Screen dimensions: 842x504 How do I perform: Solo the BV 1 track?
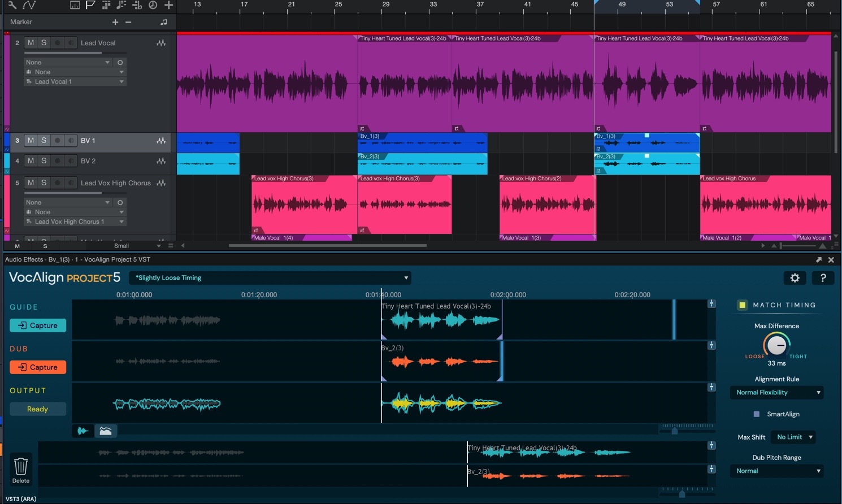(44, 141)
